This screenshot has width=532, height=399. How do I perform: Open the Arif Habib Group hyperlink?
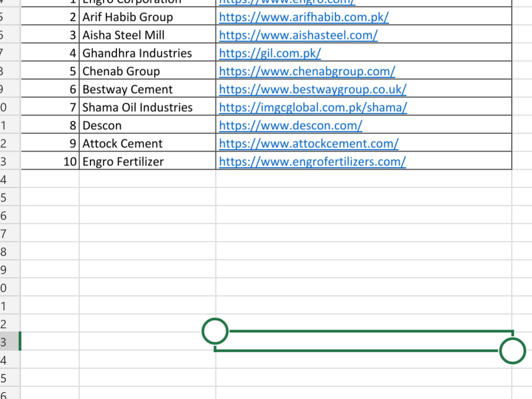pyautogui.click(x=303, y=17)
